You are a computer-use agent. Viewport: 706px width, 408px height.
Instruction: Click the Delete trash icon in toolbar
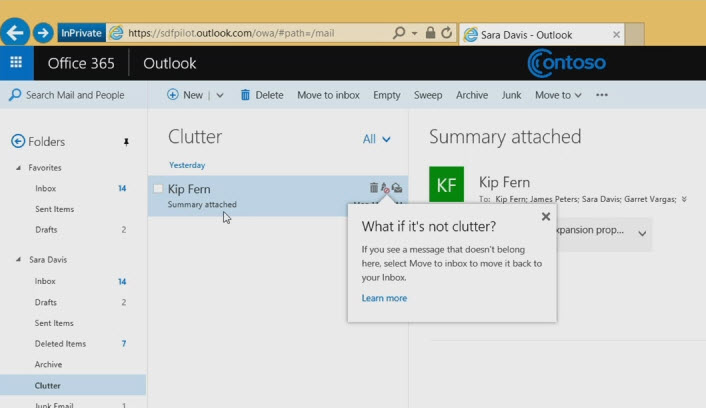pyautogui.click(x=245, y=95)
